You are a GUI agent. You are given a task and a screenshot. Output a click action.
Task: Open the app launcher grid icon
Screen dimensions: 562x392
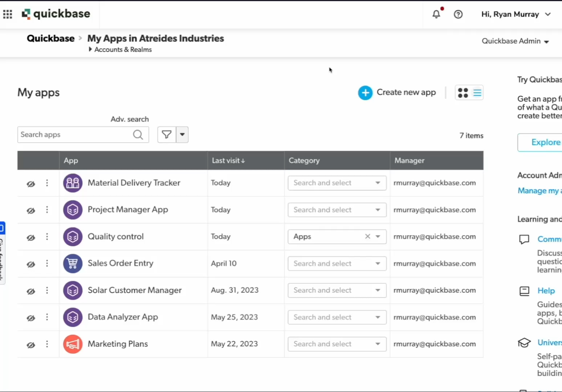8,14
